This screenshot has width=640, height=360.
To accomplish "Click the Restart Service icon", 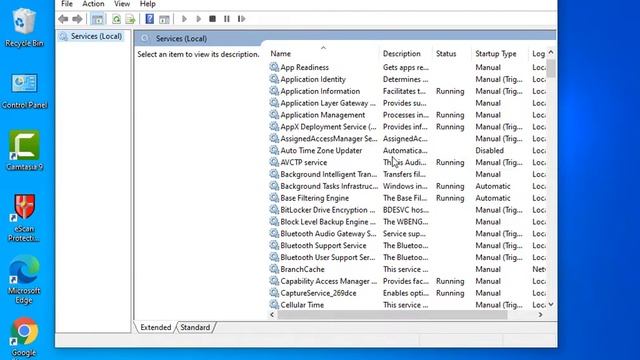I will 241,19.
